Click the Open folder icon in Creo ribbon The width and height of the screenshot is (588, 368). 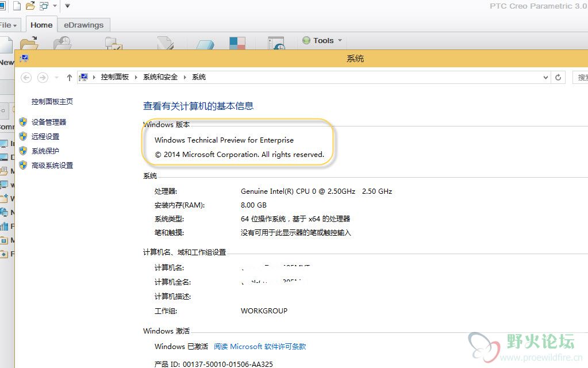pyautogui.click(x=29, y=43)
